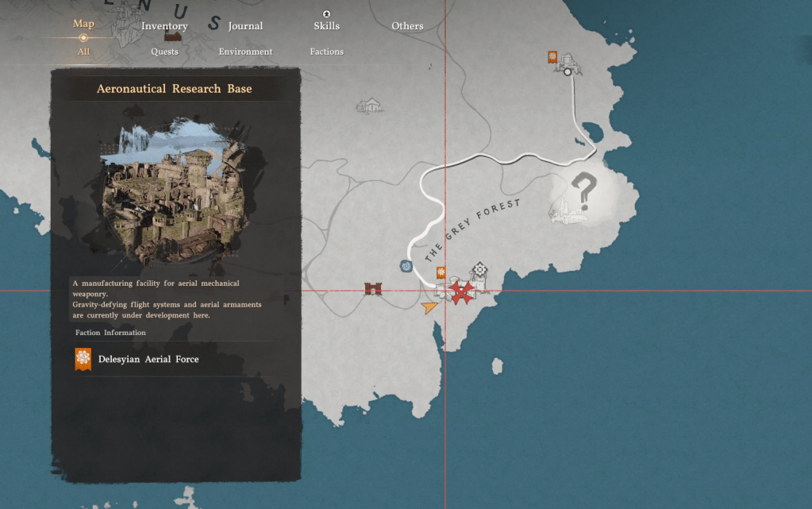
Task: Select the gear-shaped marker above the base
Action: (480, 270)
